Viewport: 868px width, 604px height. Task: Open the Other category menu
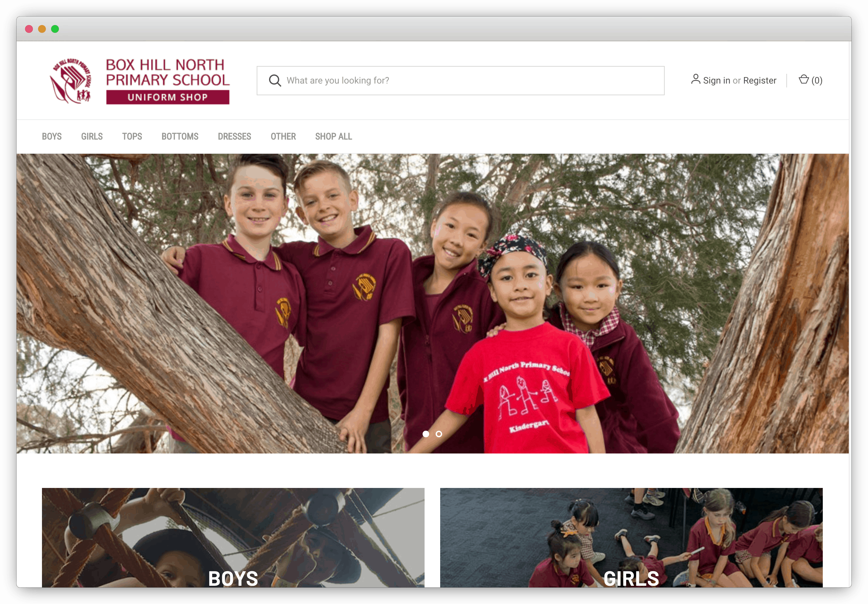tap(283, 136)
